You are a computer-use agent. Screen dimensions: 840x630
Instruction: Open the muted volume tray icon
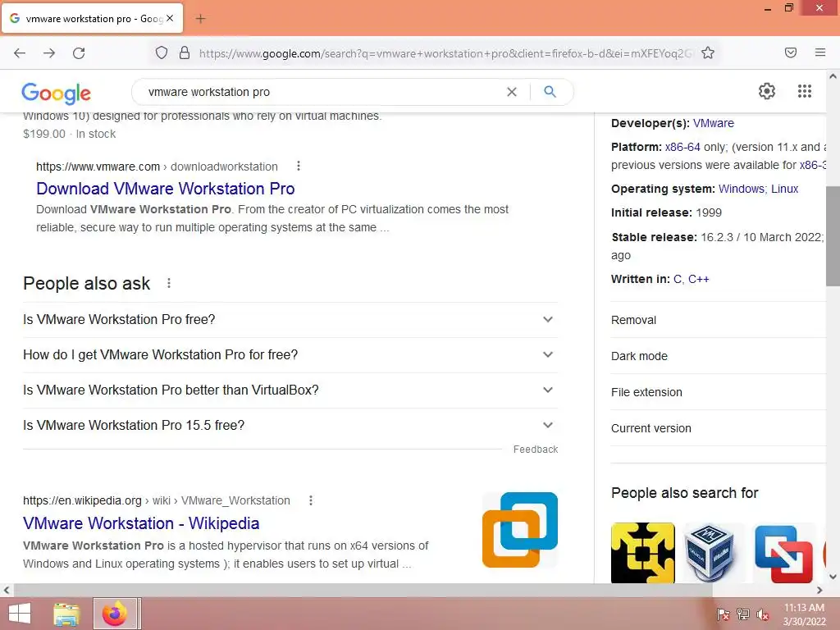[x=763, y=614]
